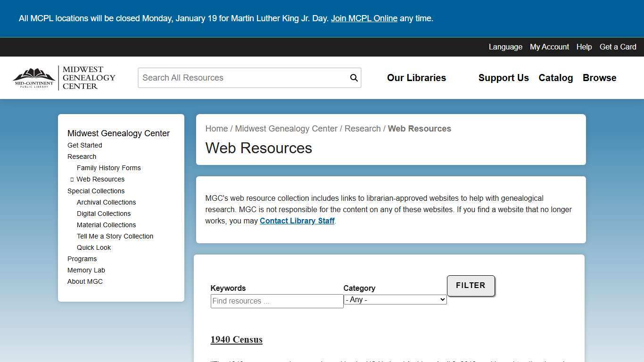Open the 1940 Census resource
The height and width of the screenshot is (362, 644).
click(236, 339)
